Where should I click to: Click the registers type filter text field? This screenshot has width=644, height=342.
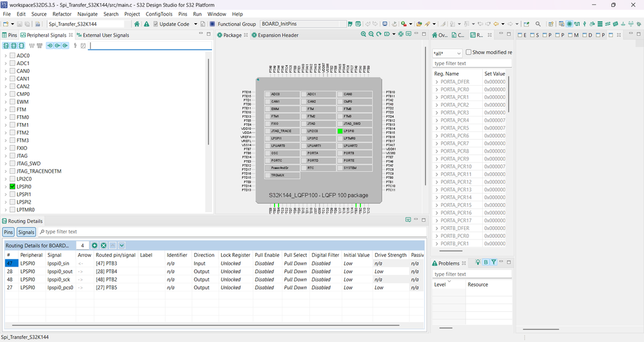[472, 63]
